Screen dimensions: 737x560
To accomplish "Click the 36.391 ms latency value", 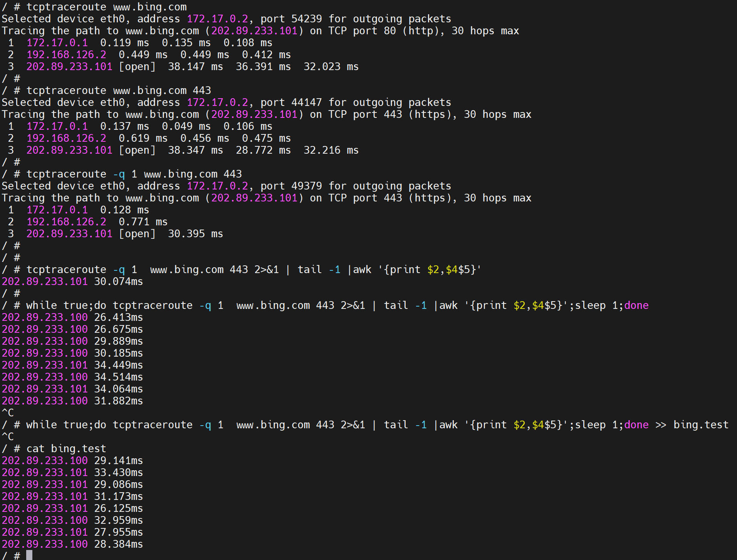I will point(263,67).
